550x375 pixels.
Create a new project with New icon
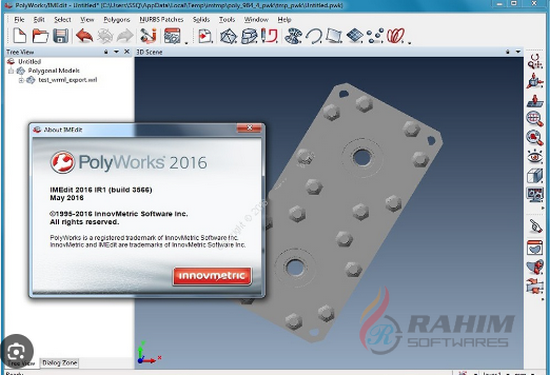click(20, 36)
